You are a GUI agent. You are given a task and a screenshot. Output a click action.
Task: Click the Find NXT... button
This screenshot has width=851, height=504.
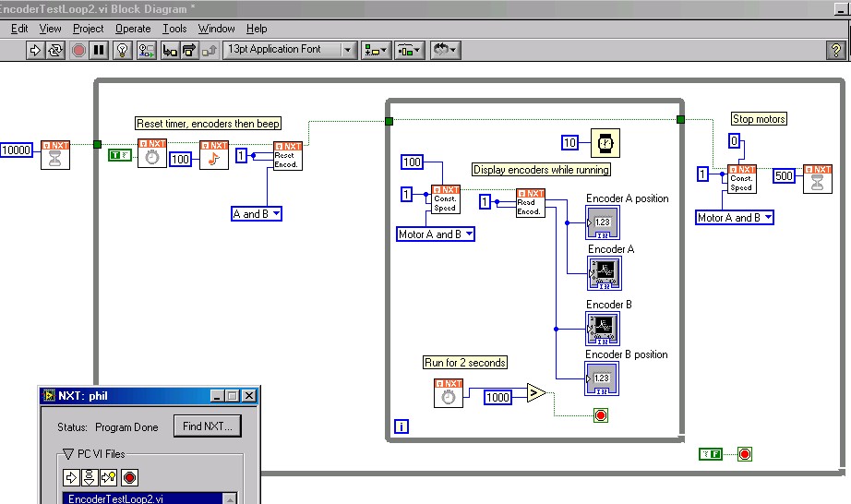[208, 426]
